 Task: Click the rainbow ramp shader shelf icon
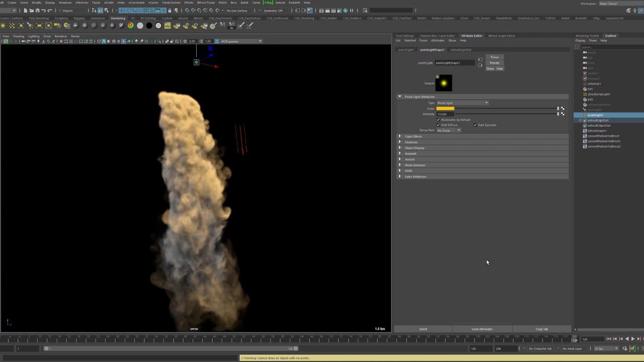click(131, 26)
